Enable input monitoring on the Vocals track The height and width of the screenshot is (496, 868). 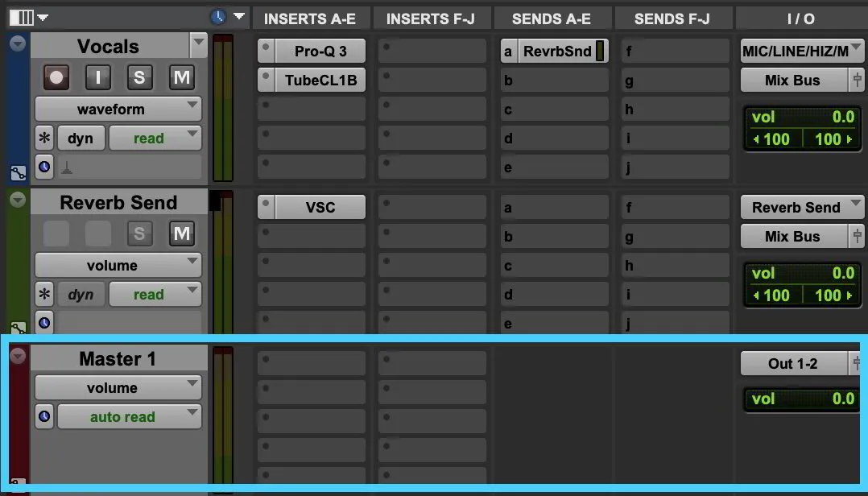[96, 77]
